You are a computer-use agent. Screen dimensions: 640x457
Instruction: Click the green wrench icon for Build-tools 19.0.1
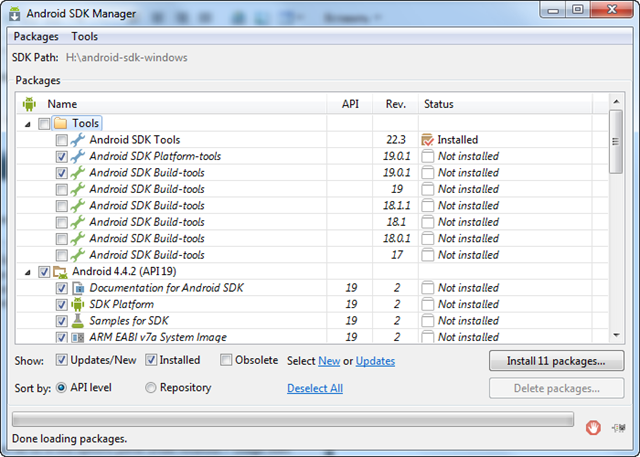pyautogui.click(x=78, y=173)
